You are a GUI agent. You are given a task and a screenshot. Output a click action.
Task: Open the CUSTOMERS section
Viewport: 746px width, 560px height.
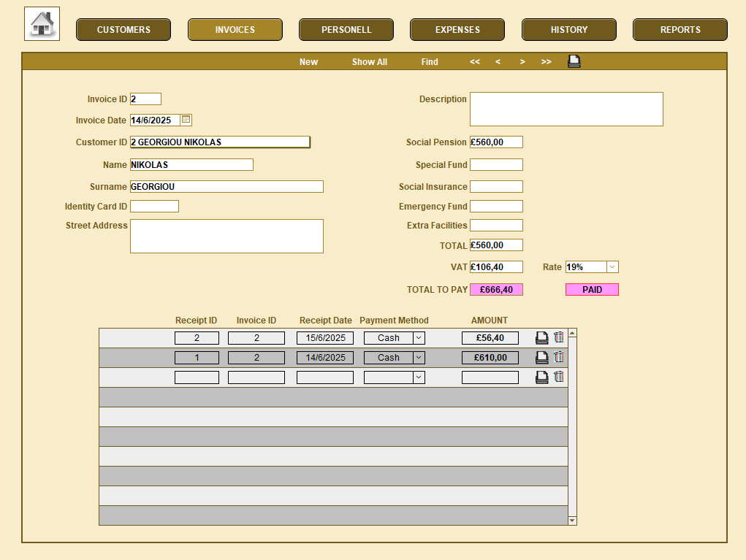[123, 29]
